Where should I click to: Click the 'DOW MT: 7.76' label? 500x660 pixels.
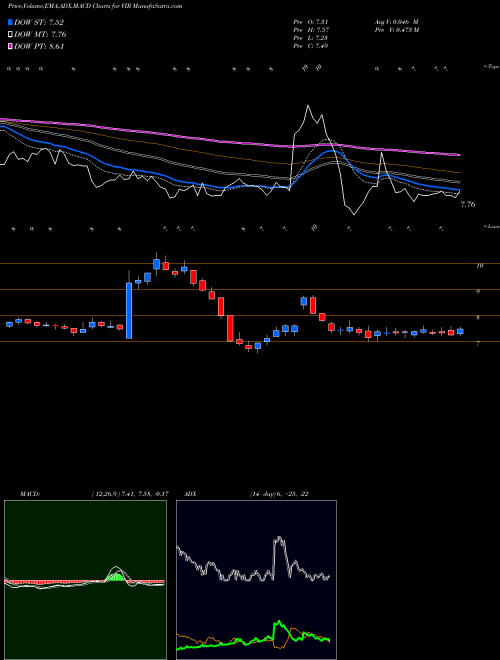pyautogui.click(x=40, y=34)
